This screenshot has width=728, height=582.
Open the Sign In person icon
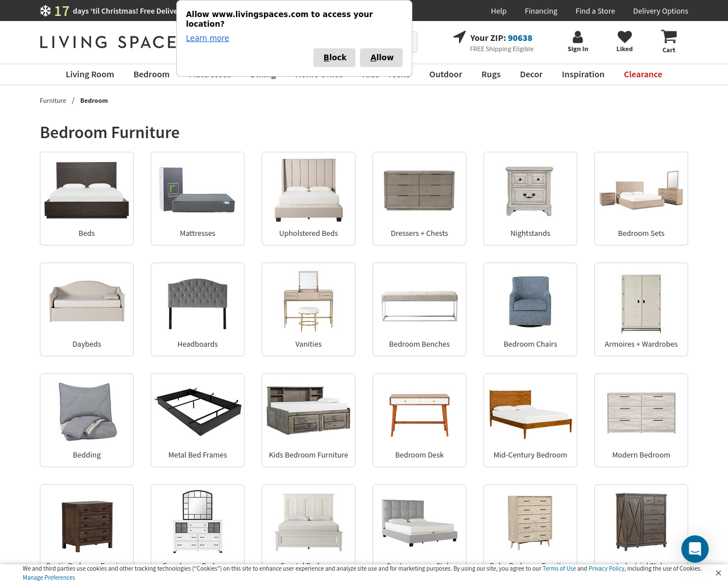[x=577, y=38]
